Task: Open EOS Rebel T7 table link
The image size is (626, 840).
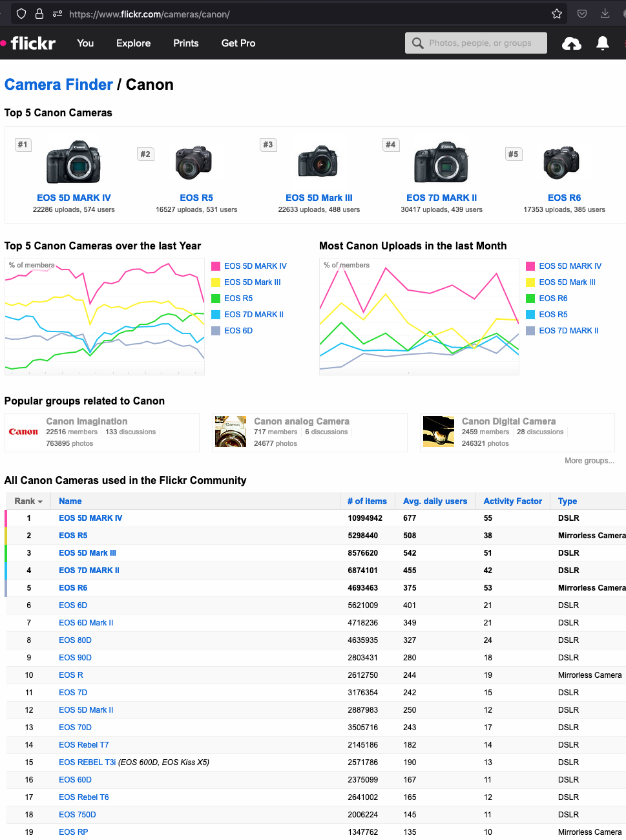Action: tap(84, 745)
